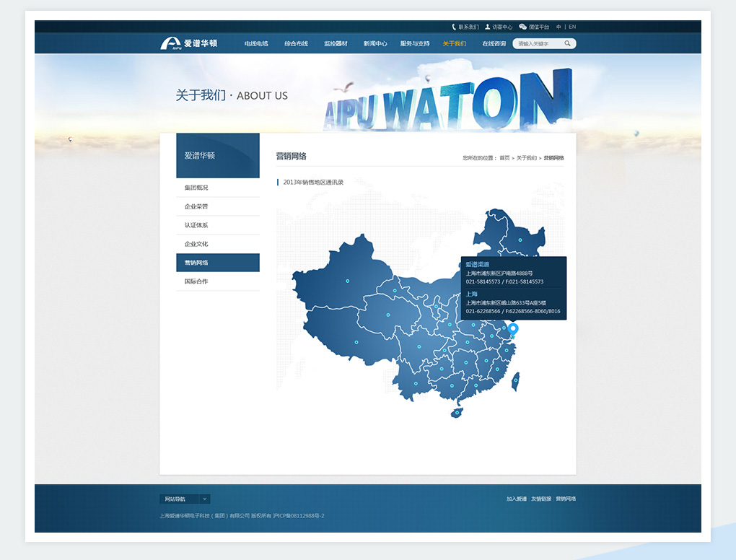
Task: Go to 新闻中心 in the top navigation
Action: [x=375, y=43]
